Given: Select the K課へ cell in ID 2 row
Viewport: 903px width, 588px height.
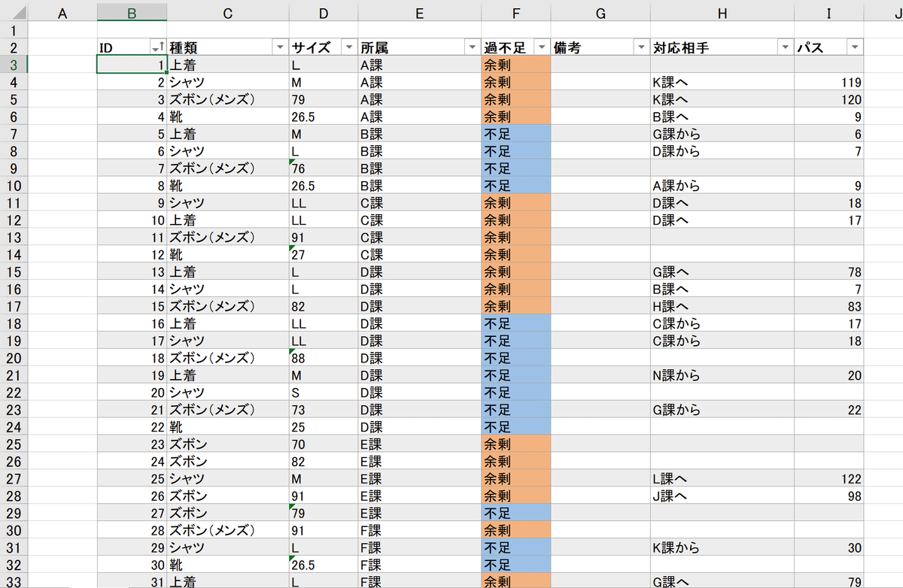Looking at the screenshot, I should coord(722,82).
